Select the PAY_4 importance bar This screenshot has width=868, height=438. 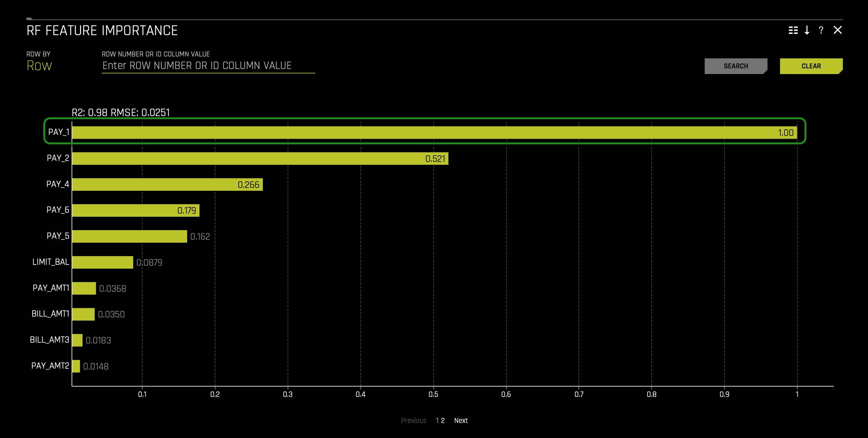[167, 184]
